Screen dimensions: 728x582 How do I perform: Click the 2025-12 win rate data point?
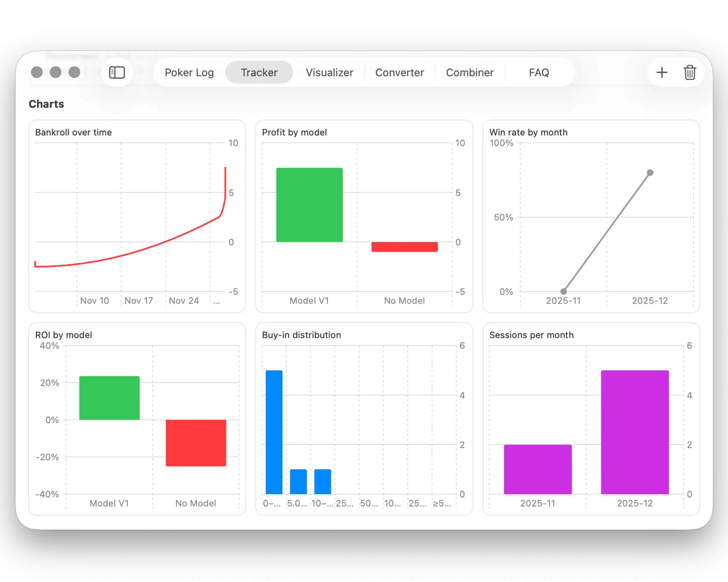click(650, 172)
